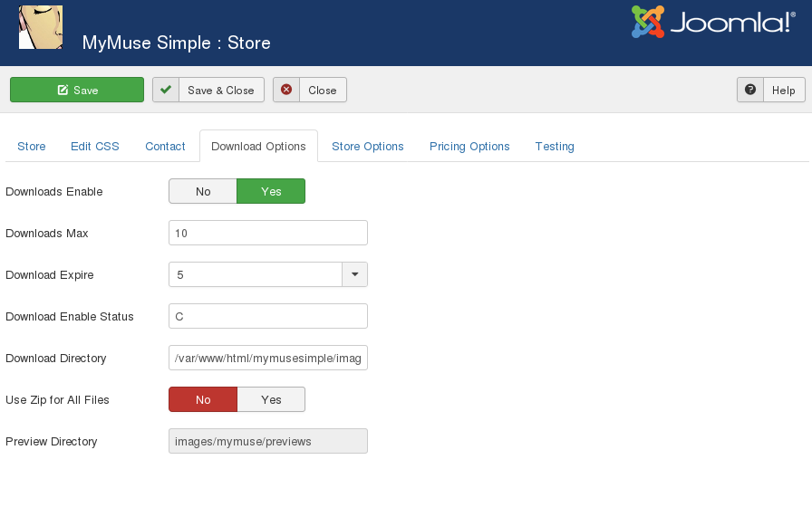Click the Download Enable Status field
Image resolution: width=812 pixels, height=517 pixels.
pyautogui.click(x=268, y=316)
